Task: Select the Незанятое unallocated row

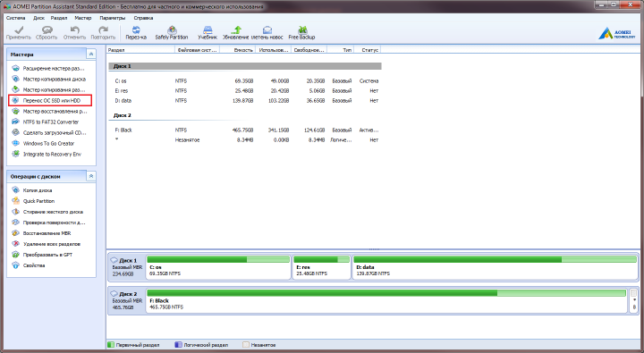Action: coord(245,140)
